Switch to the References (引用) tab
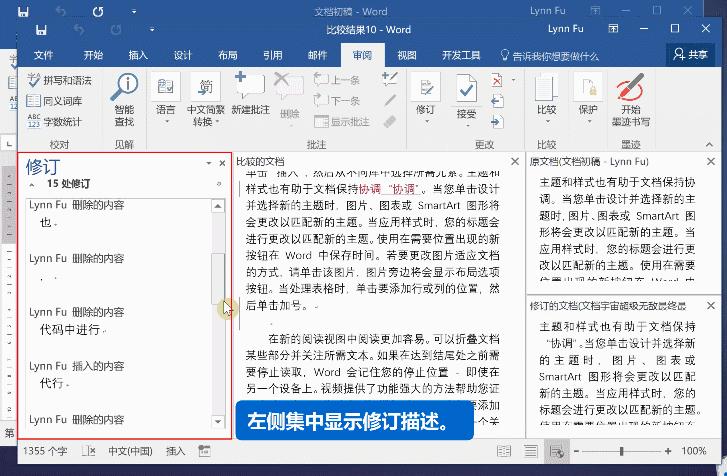The width and height of the screenshot is (727, 476). point(273,55)
